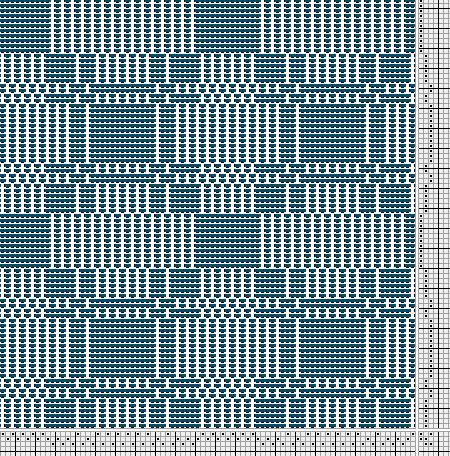Viewport: 450px width, 456px height.
Task: Click the first second-column treadling mark below the top run
Action: (426, 56)
